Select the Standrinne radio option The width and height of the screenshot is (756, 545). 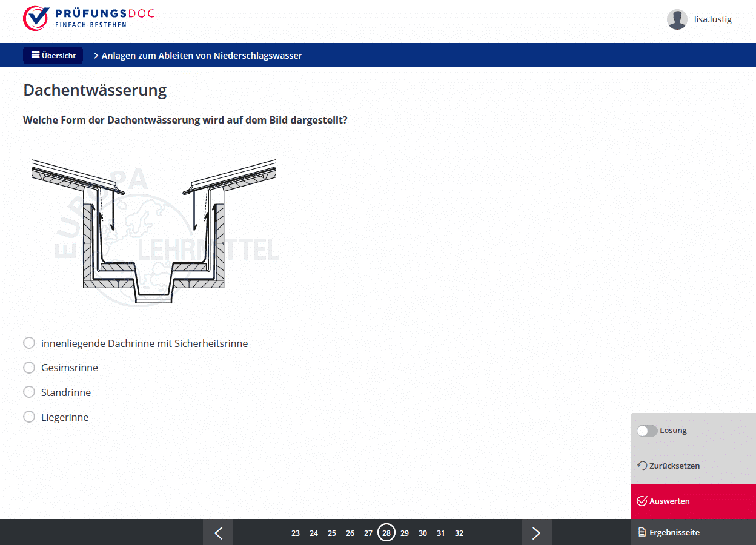[x=29, y=392]
